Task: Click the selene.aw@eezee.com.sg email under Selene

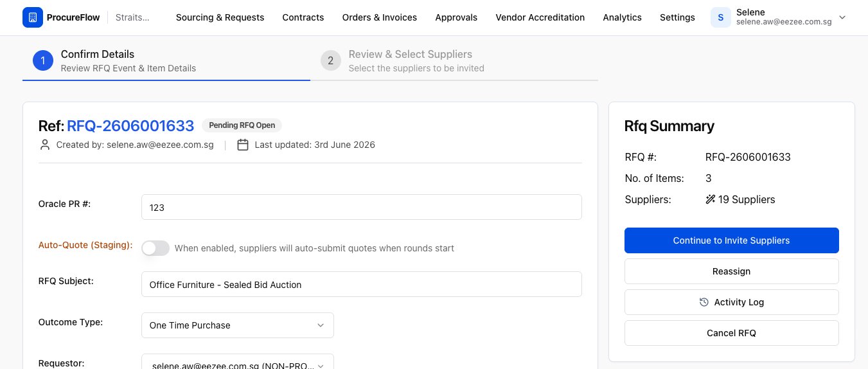Action: tap(784, 22)
